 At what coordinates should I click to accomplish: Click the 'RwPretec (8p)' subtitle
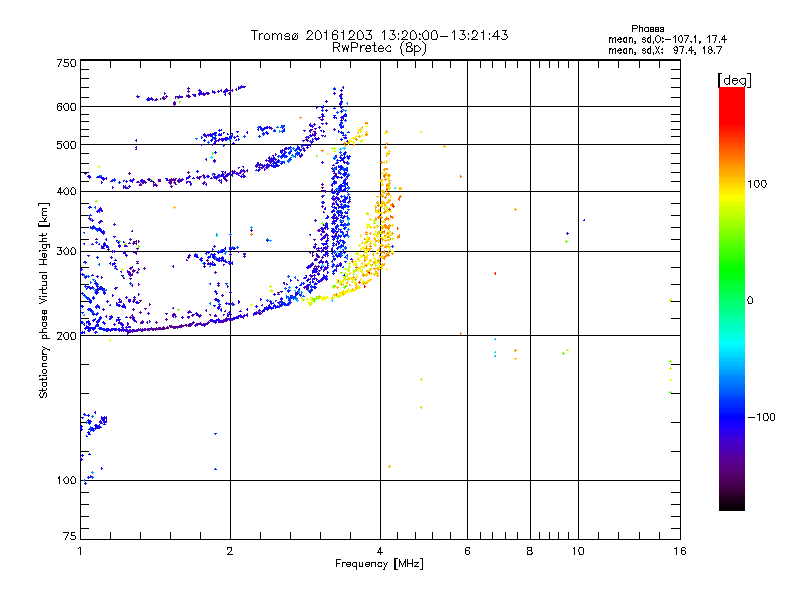coord(379,48)
